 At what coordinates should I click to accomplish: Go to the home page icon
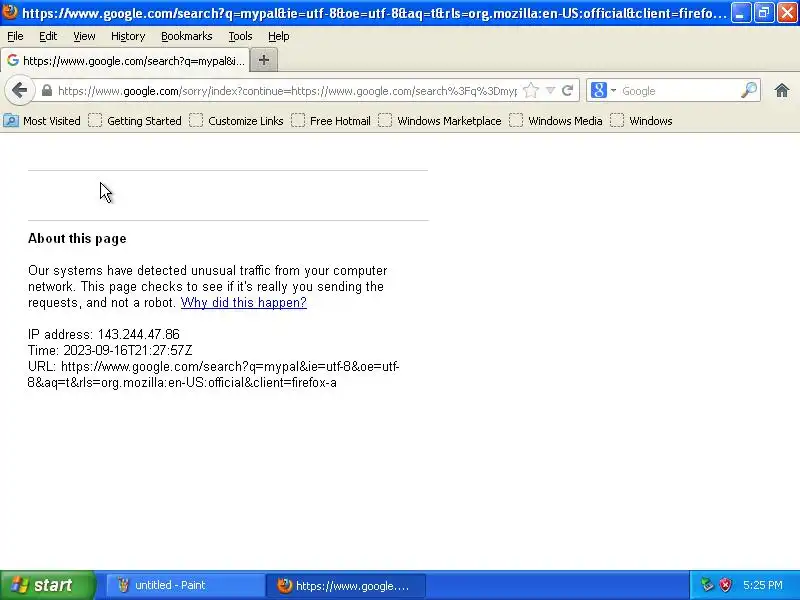[x=782, y=91]
